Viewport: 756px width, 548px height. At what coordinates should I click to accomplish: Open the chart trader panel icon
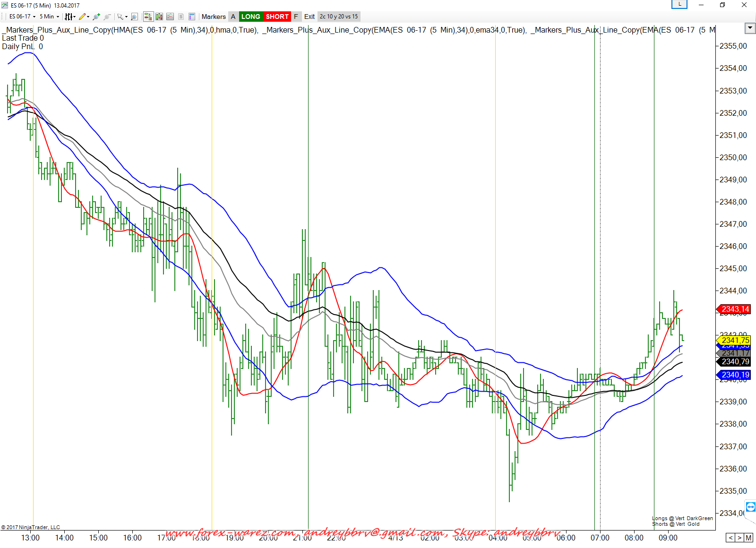[x=148, y=17]
